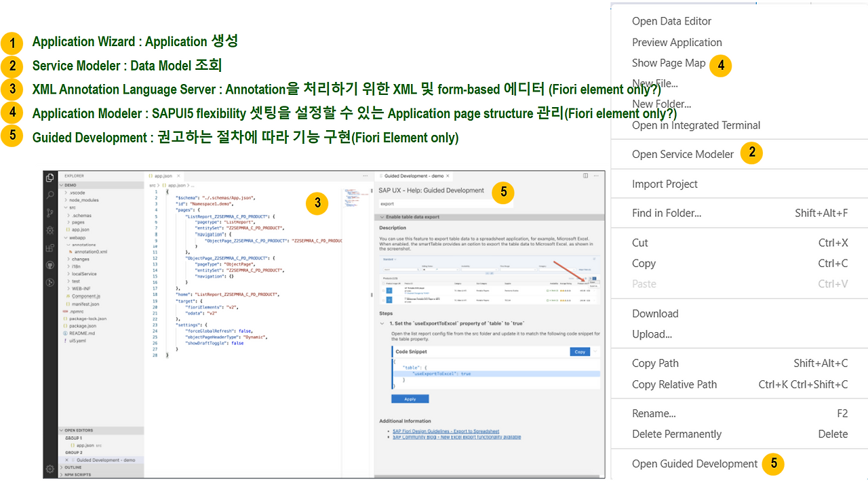Choose Import Project menu entry
868x484 pixels.
(665, 184)
